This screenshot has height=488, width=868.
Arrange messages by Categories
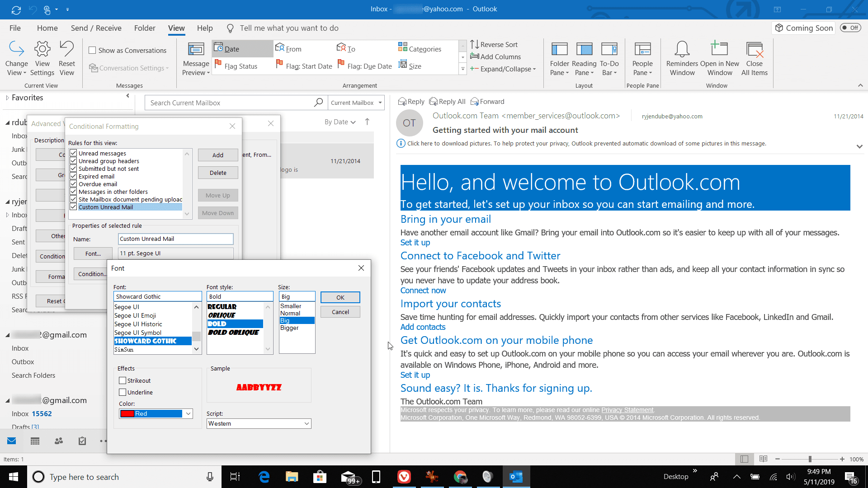420,49
